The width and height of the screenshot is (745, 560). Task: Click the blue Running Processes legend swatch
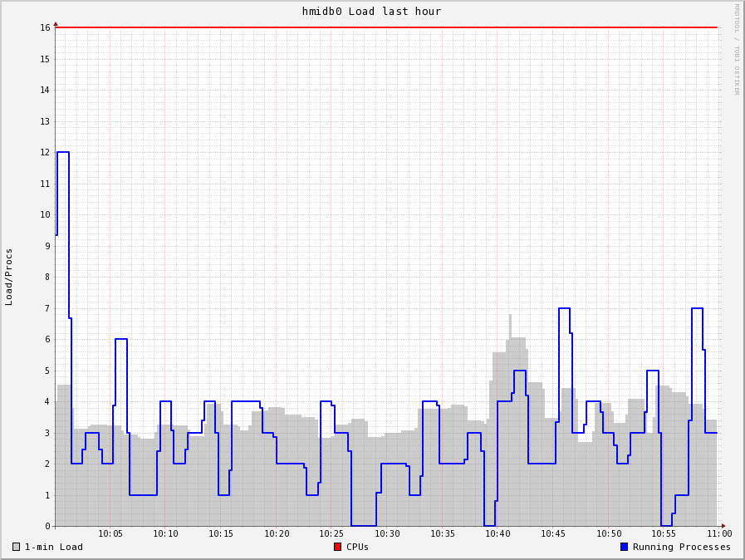pos(624,547)
